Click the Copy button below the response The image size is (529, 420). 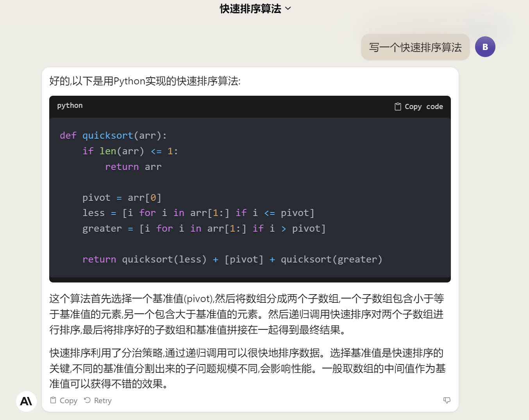pos(64,400)
